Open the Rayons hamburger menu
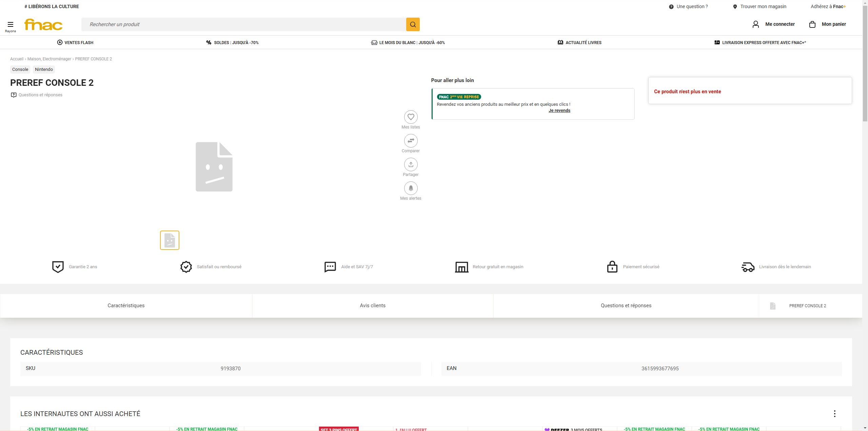The image size is (868, 431). pos(11,25)
